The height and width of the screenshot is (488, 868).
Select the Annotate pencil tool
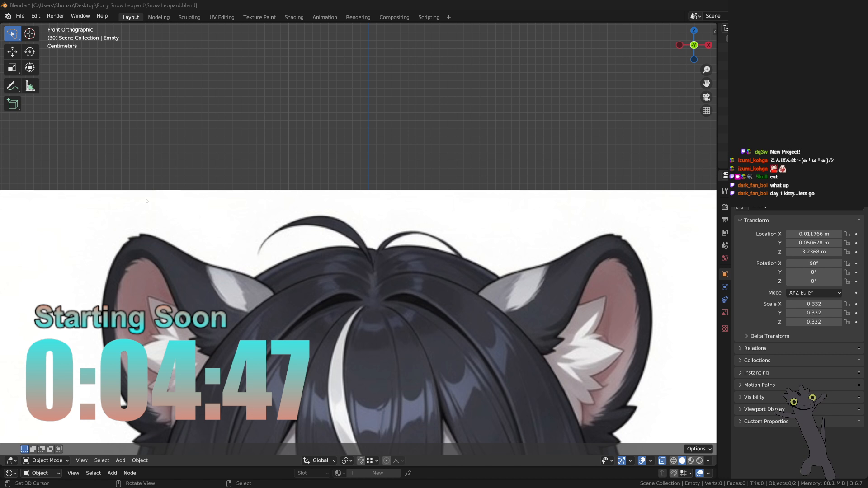tap(12, 86)
